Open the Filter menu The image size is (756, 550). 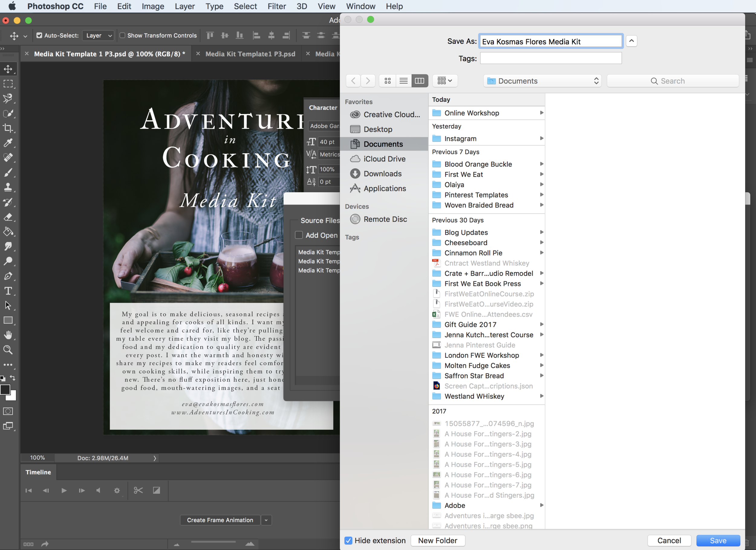click(x=276, y=6)
